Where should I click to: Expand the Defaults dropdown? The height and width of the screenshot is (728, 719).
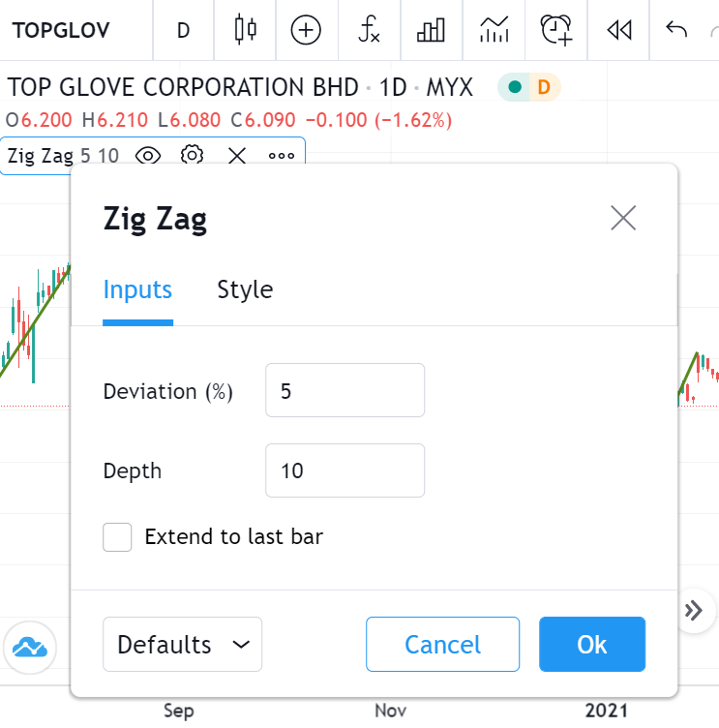(x=182, y=645)
